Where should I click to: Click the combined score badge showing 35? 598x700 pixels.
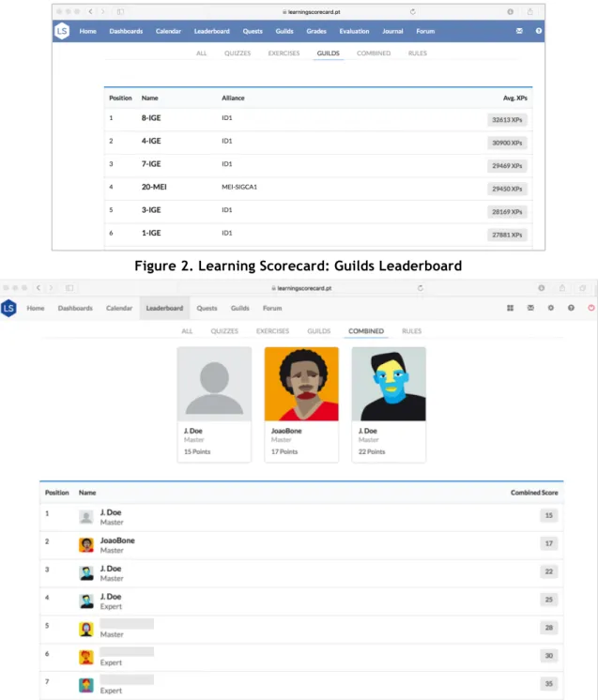[x=549, y=683]
